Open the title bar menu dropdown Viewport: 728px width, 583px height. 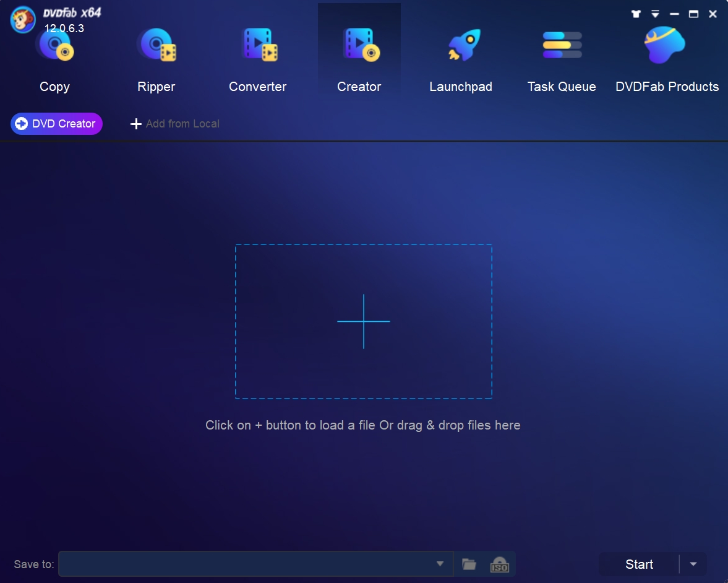[x=655, y=14]
